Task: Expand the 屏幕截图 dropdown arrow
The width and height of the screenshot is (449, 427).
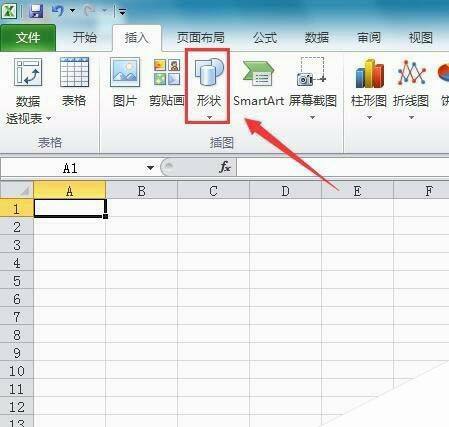Action: 312,117
